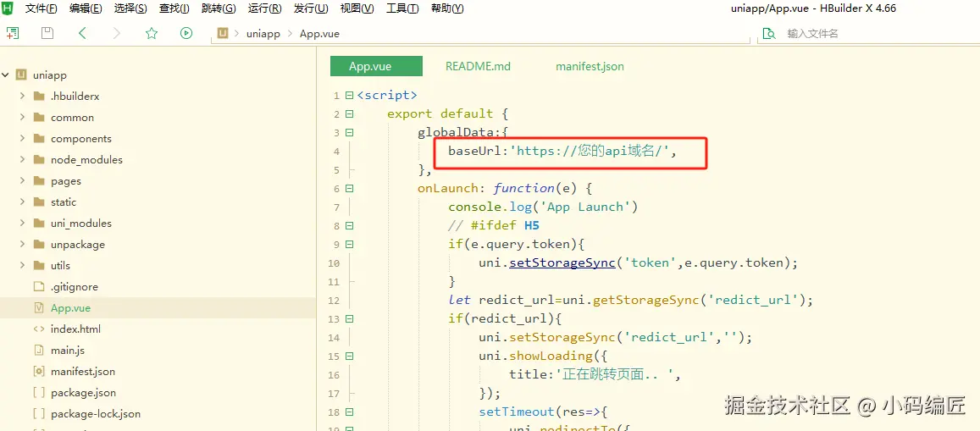The width and height of the screenshot is (980, 431).
Task: Go forward with the right arrow icon
Action: click(x=116, y=33)
